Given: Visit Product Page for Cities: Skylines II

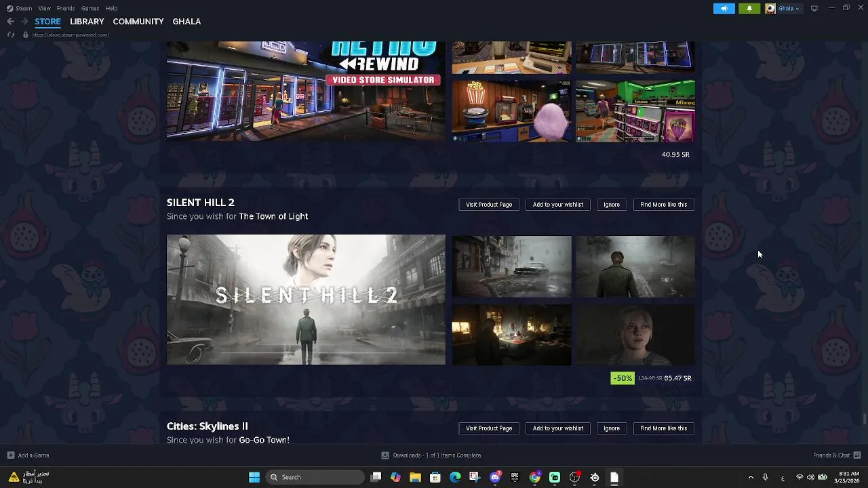Looking at the screenshot, I should click(489, 428).
